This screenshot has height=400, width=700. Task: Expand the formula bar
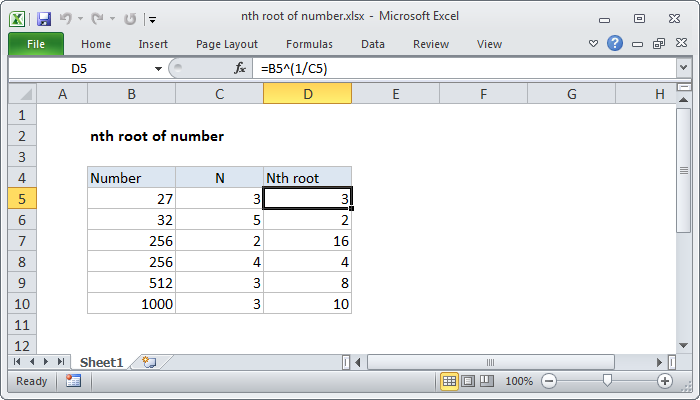(x=683, y=68)
